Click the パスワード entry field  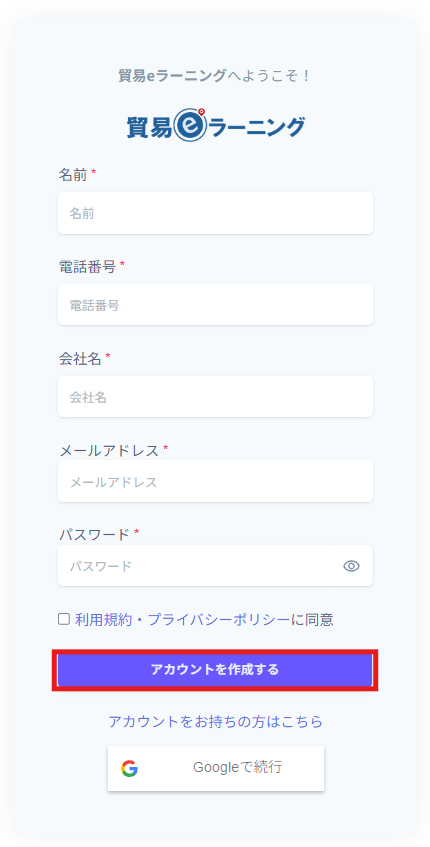(194, 566)
